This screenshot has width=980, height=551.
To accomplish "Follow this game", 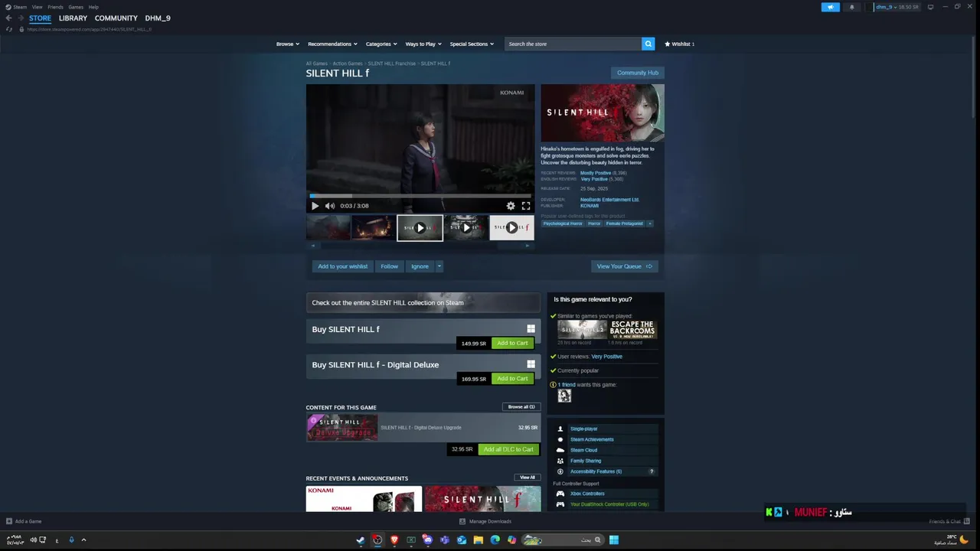I will coord(389,266).
